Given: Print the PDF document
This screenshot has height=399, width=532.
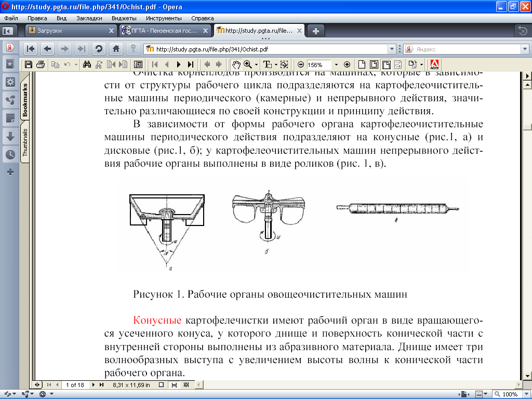Looking at the screenshot, I should pos(40,65).
